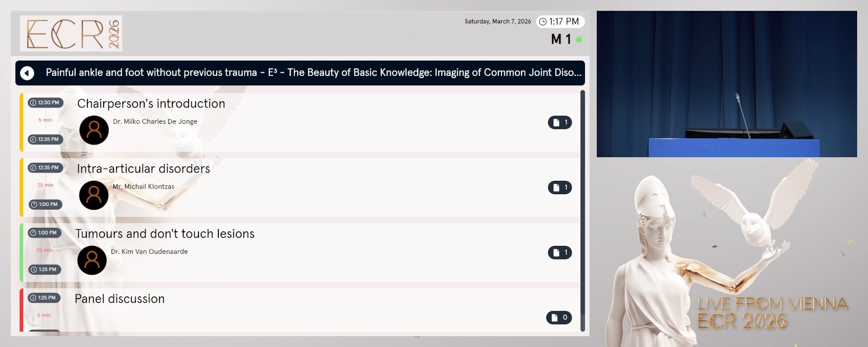868x347 pixels.
Task: Select the Panel discussion entry
Action: 119,299
